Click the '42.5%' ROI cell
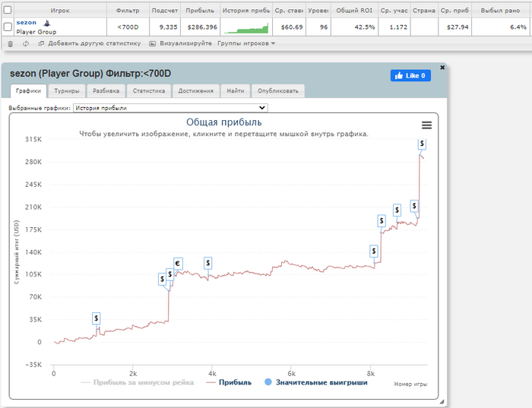 (354, 27)
